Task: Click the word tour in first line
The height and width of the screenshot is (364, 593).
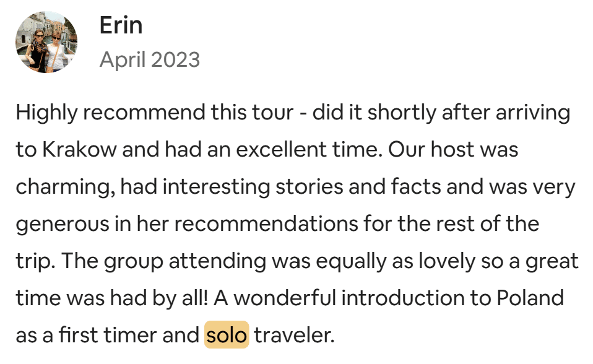Action: click(x=273, y=113)
